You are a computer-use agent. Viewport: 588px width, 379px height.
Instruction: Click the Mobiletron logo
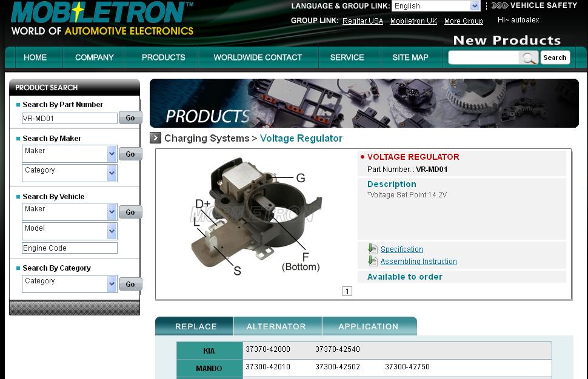(x=102, y=19)
